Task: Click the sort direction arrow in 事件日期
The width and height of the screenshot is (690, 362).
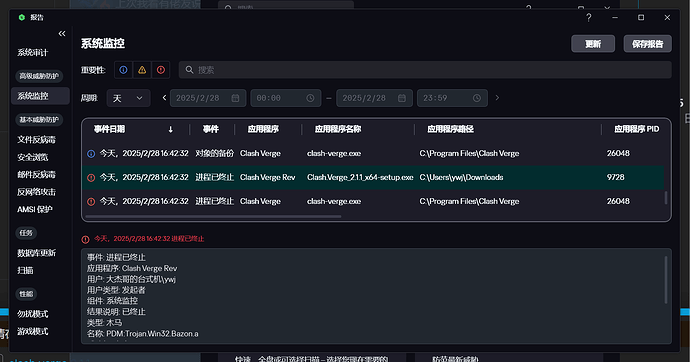Action: click(x=171, y=129)
